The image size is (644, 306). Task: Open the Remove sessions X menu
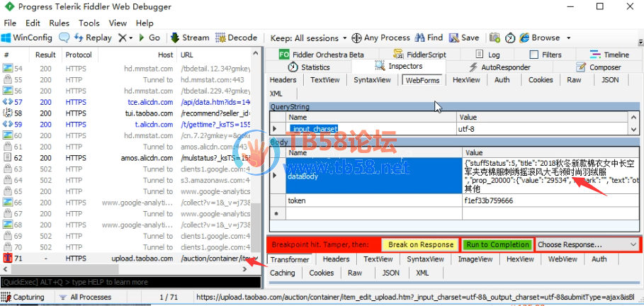tap(125, 38)
